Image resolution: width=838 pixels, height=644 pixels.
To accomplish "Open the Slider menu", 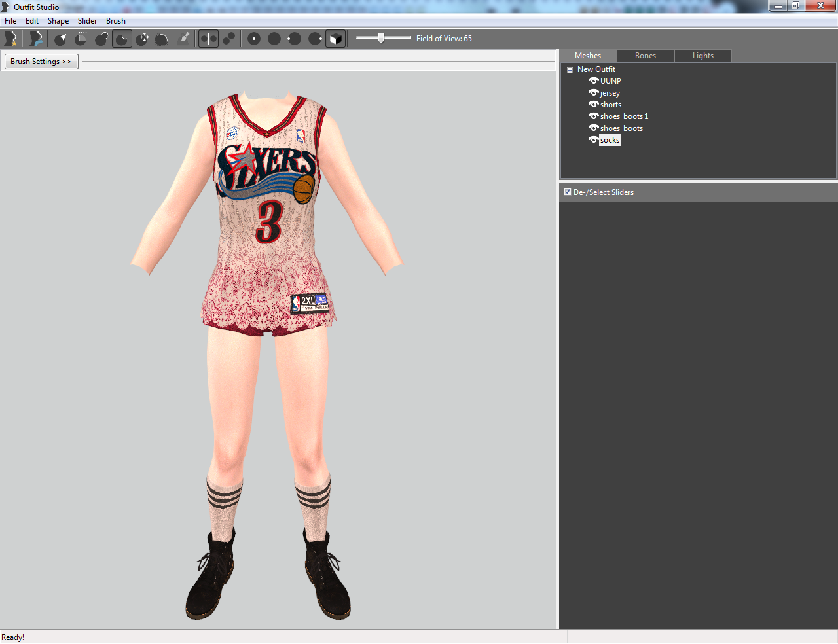I will [87, 21].
